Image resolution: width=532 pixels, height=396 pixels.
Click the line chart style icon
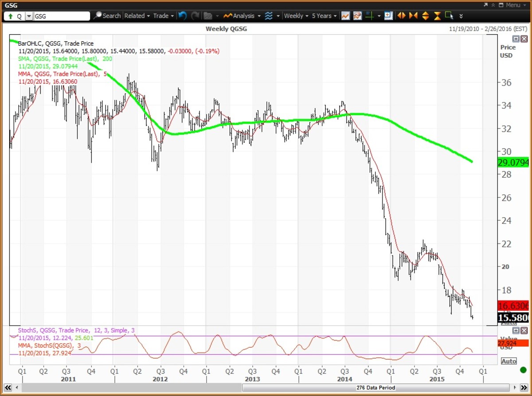tap(345, 16)
